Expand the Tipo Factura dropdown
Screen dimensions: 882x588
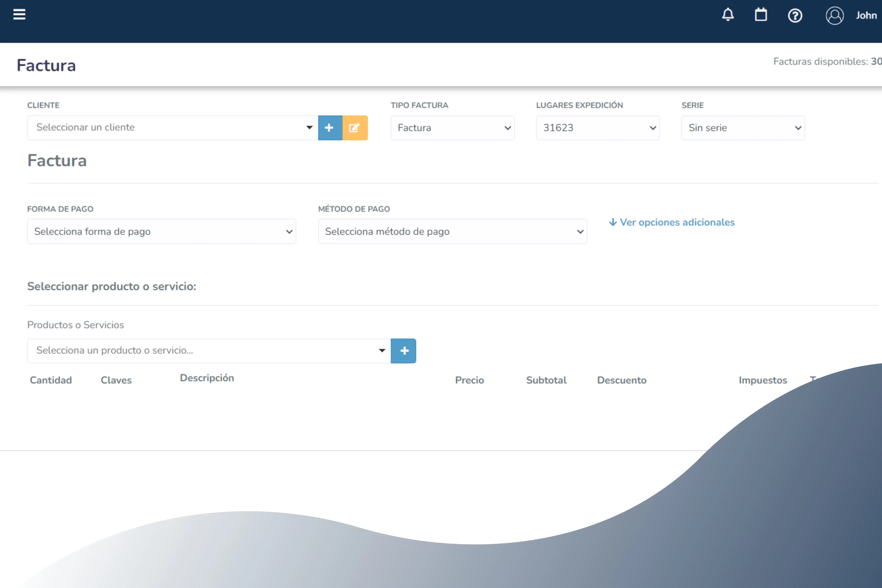[x=452, y=128]
